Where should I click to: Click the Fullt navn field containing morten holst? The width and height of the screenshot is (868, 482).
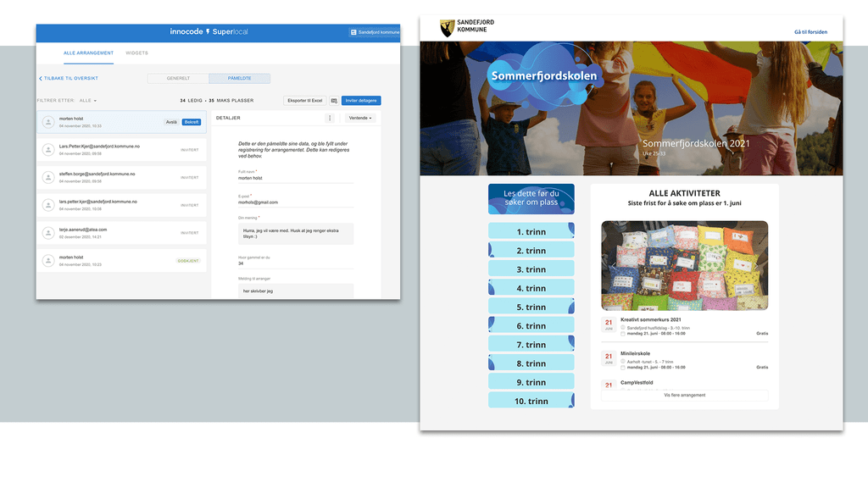[296, 178]
